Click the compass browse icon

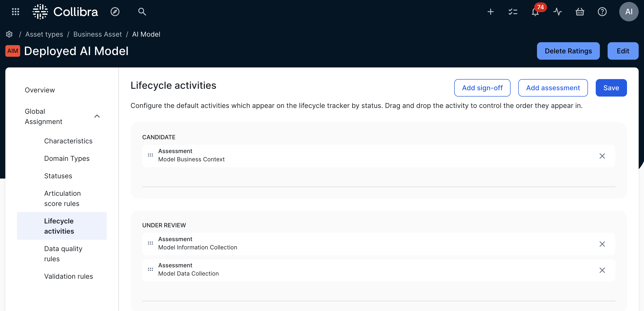(115, 11)
